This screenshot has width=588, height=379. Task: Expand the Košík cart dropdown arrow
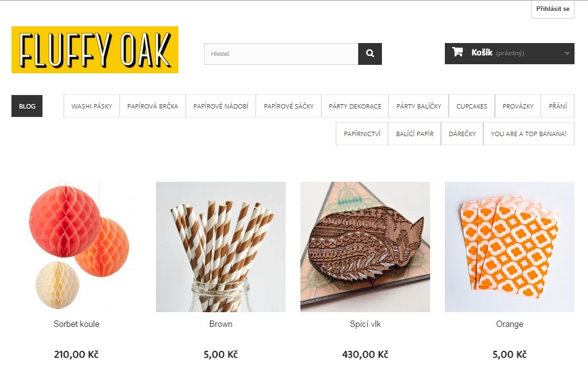pos(567,54)
